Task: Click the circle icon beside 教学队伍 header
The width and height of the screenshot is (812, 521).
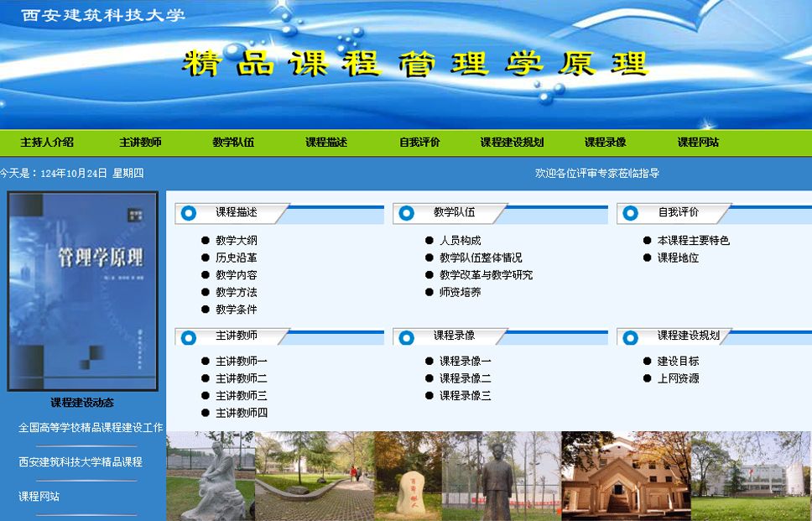Action: (x=407, y=213)
